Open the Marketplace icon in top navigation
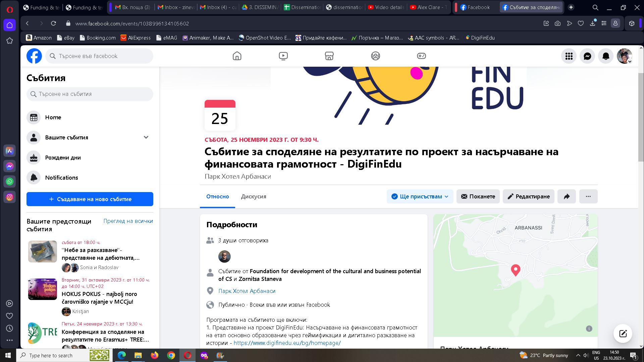 (329, 56)
